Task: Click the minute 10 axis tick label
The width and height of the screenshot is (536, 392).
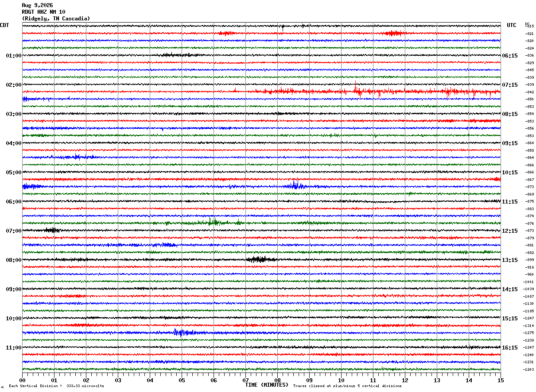Action: click(x=341, y=380)
